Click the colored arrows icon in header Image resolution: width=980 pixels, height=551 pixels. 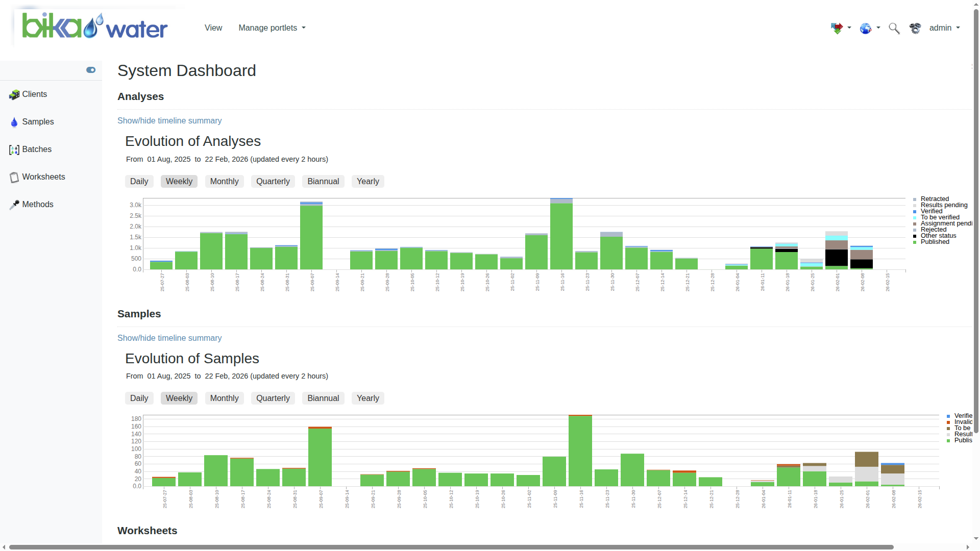[837, 28]
